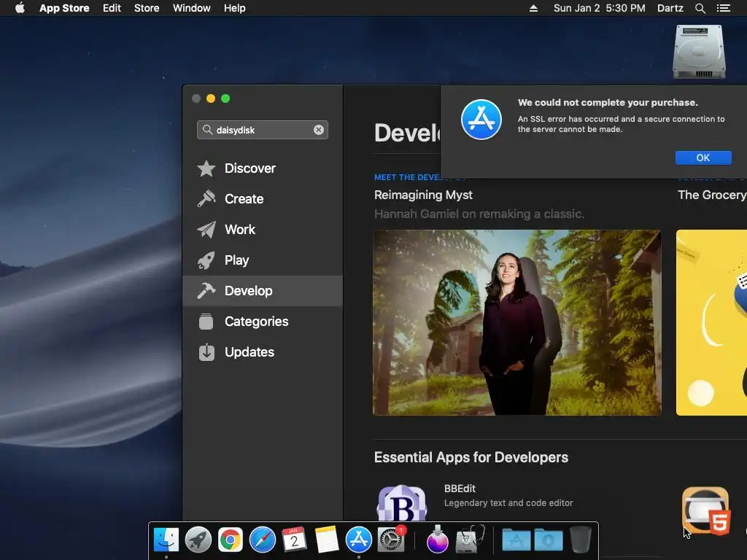Click the Work paper plane icon

coord(206,230)
